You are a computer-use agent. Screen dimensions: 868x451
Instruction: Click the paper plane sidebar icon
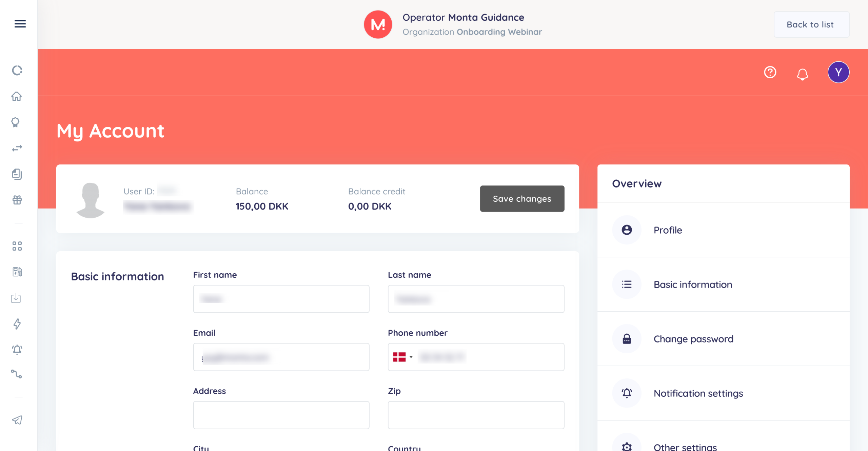(17, 420)
